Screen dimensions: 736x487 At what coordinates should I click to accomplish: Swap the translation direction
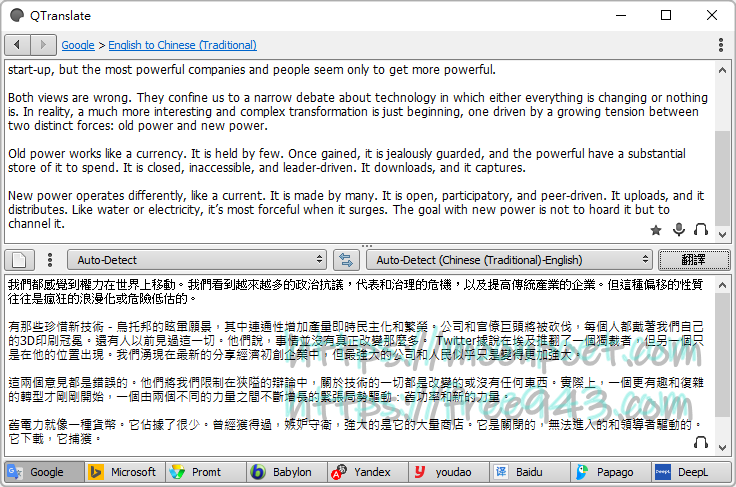tap(346, 260)
